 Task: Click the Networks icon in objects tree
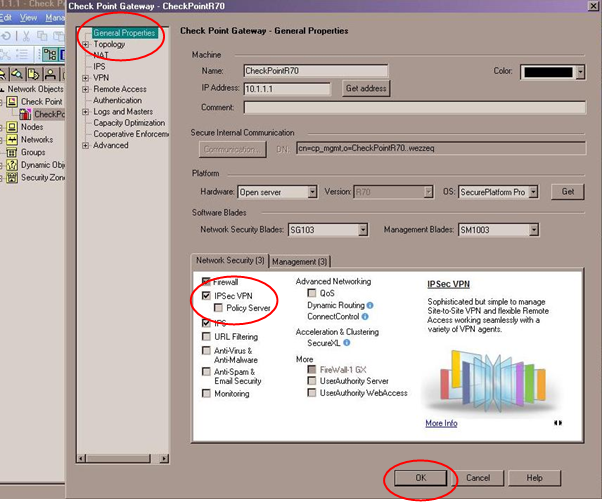click(x=12, y=140)
